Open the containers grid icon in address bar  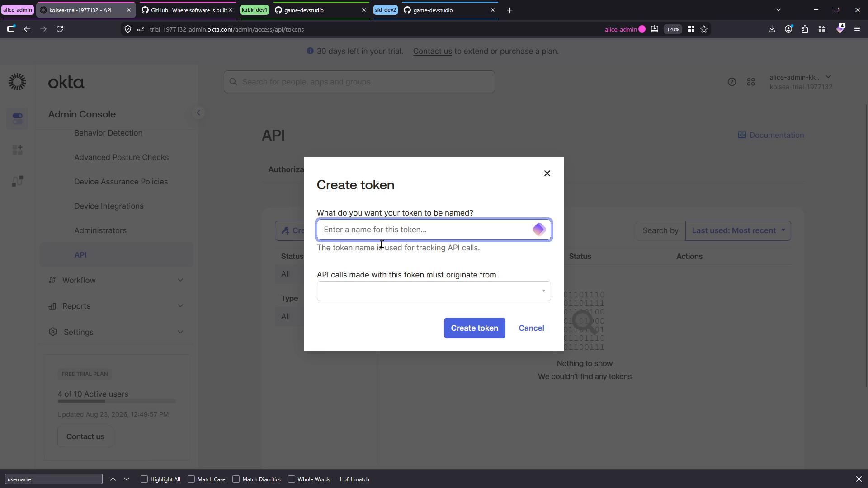click(x=691, y=29)
